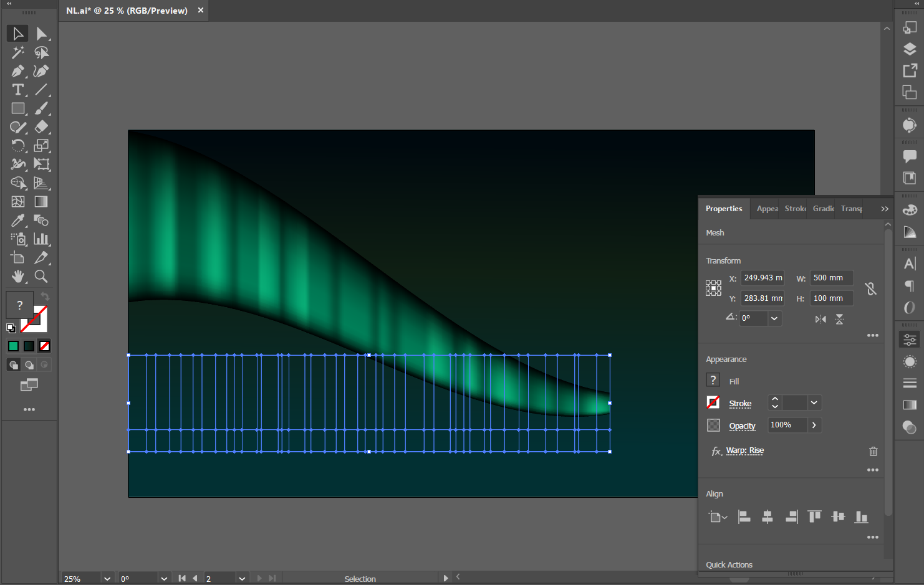Choose the Magic Wand tool
The width and height of the screenshot is (924, 585).
pos(17,52)
